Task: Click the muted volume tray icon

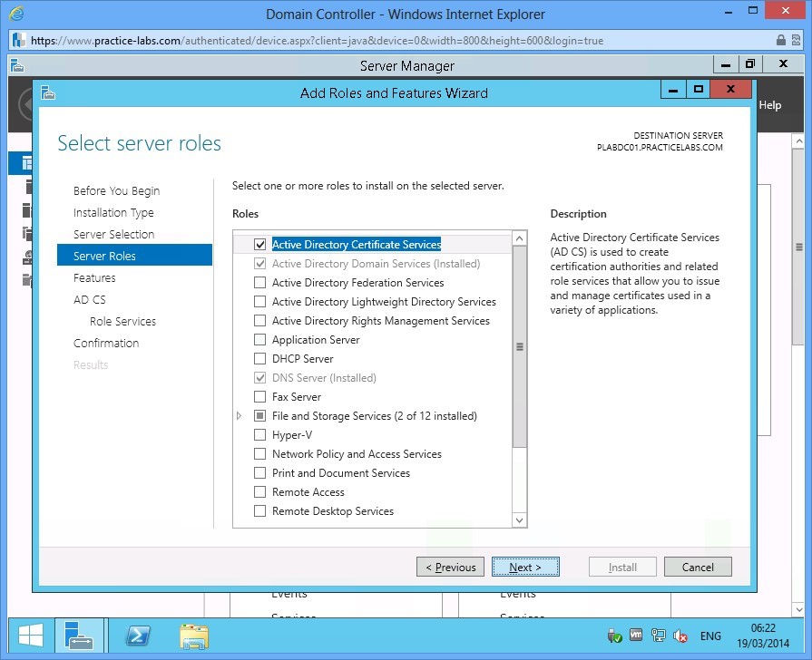Action: tap(680, 635)
